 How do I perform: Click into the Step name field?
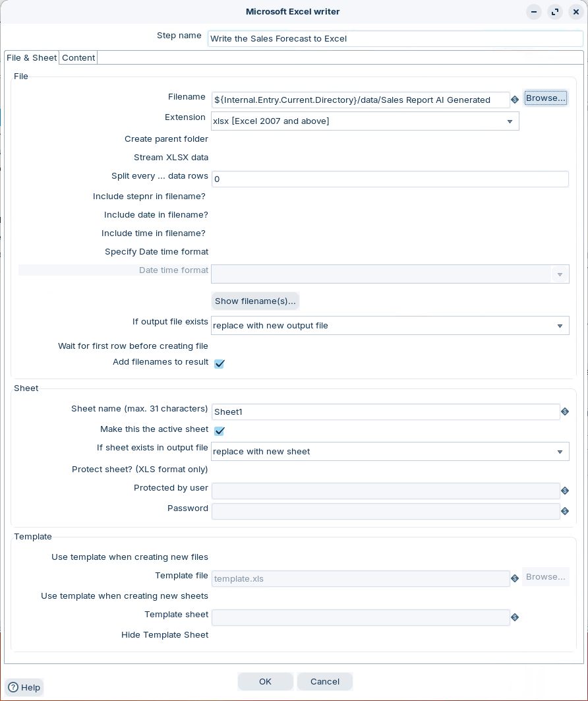pyautogui.click(x=395, y=39)
